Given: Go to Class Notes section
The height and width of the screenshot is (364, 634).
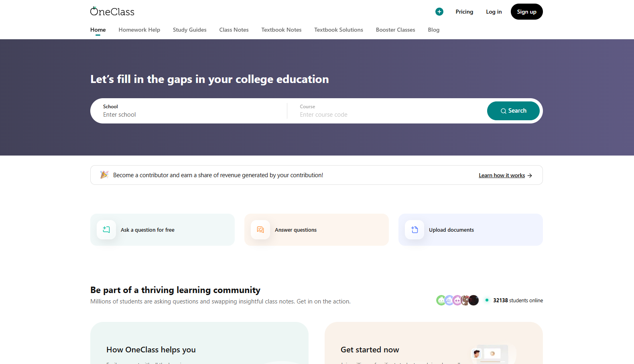Looking at the screenshot, I should (x=234, y=30).
